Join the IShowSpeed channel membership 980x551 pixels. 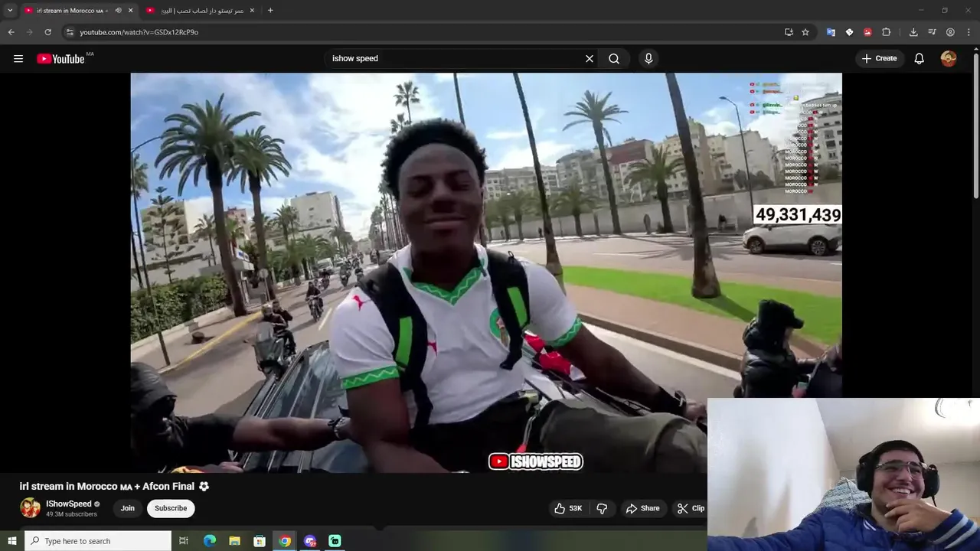click(x=128, y=508)
